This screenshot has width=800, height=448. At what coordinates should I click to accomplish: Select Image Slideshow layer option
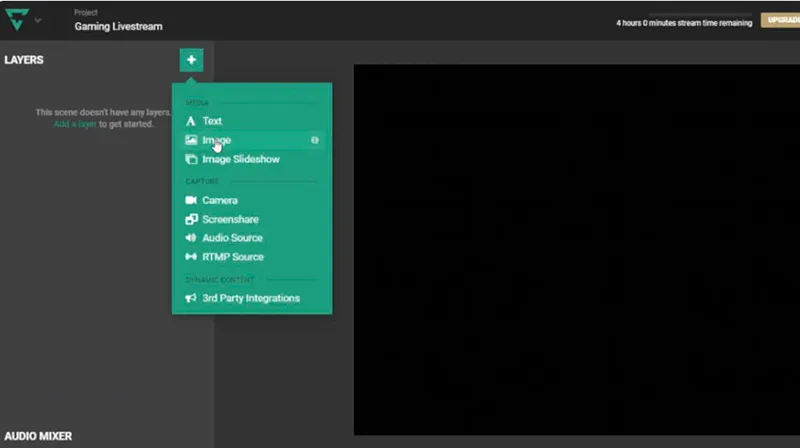pos(253,159)
